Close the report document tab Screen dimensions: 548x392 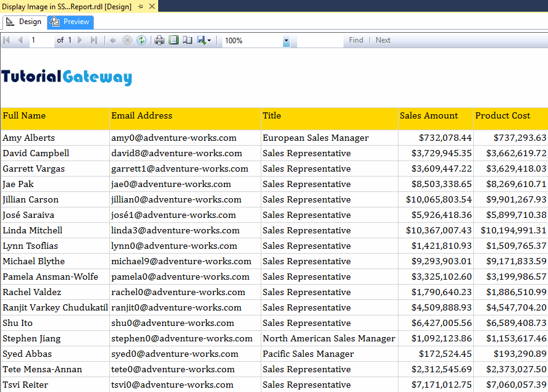coord(151,6)
